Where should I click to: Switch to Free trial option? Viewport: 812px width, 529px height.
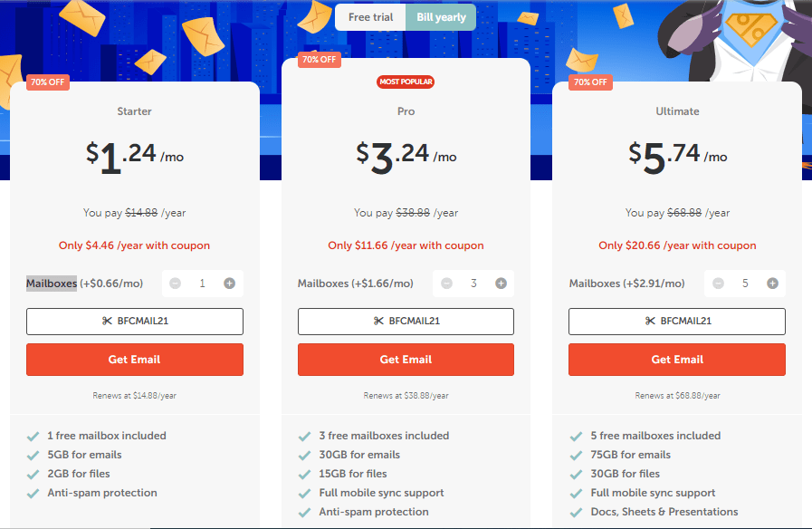click(x=371, y=17)
